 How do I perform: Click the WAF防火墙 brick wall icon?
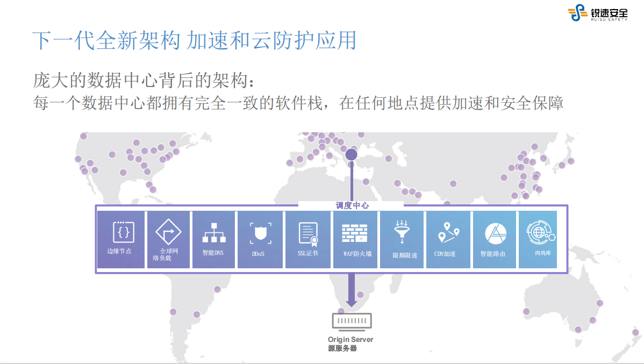coord(355,233)
